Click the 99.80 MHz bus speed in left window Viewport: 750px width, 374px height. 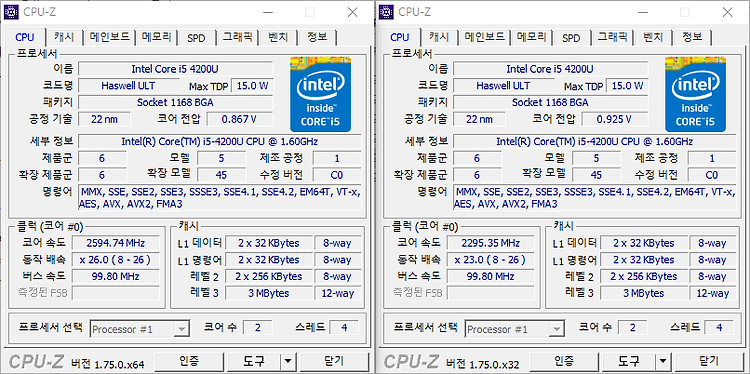coord(115,276)
